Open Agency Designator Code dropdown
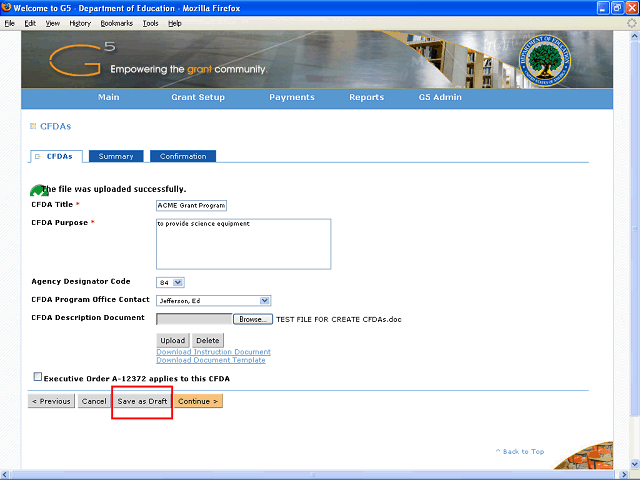The width and height of the screenshot is (640, 480). 170,282
